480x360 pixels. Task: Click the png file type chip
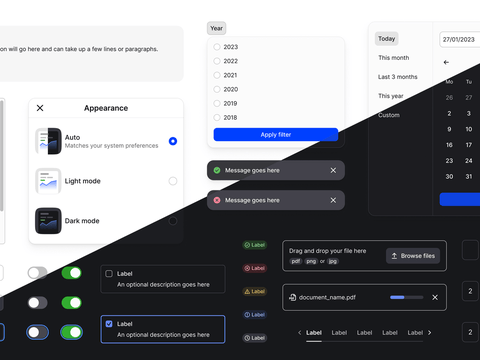point(311,261)
